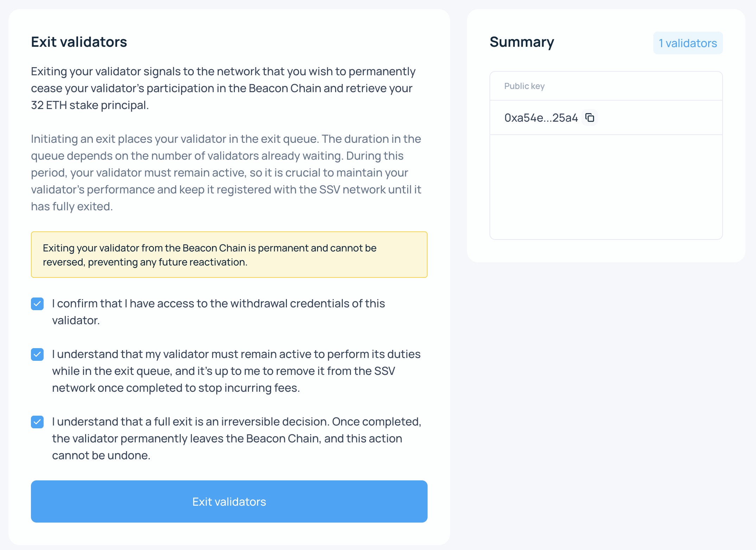Uncheck the withdrawal credentials confirmation
Viewport: 756px width, 550px height.
(37, 303)
